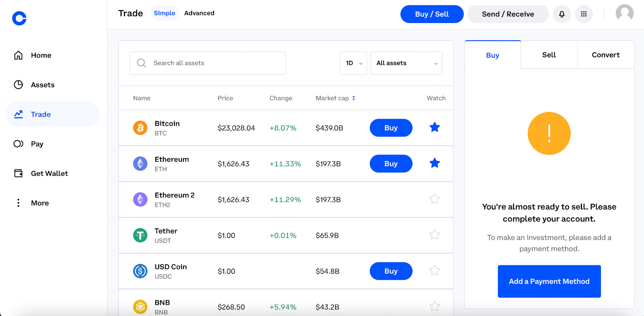Open the More three-dots icon
This screenshot has height=316, width=644.
tap(18, 203)
